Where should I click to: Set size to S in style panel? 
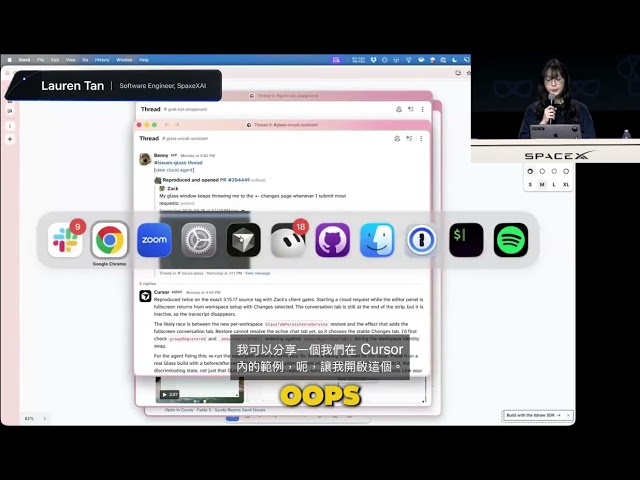click(x=530, y=184)
